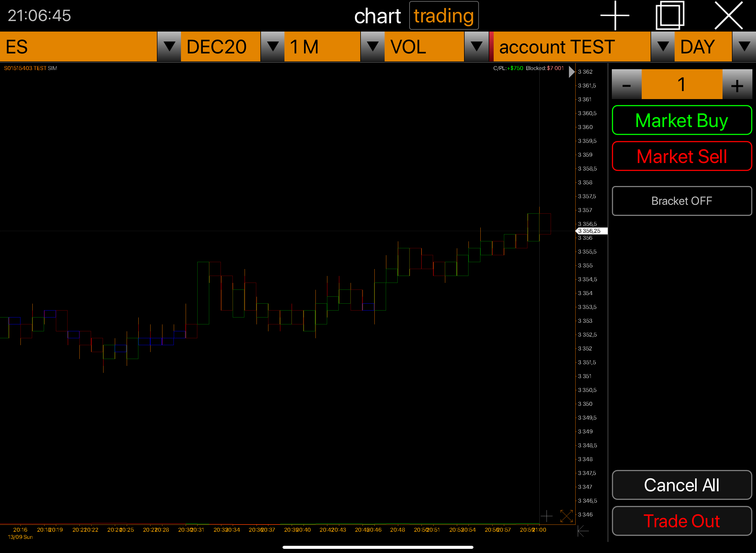Image resolution: width=756 pixels, height=553 pixels.
Task: Click the Cancel All button
Action: point(681,485)
